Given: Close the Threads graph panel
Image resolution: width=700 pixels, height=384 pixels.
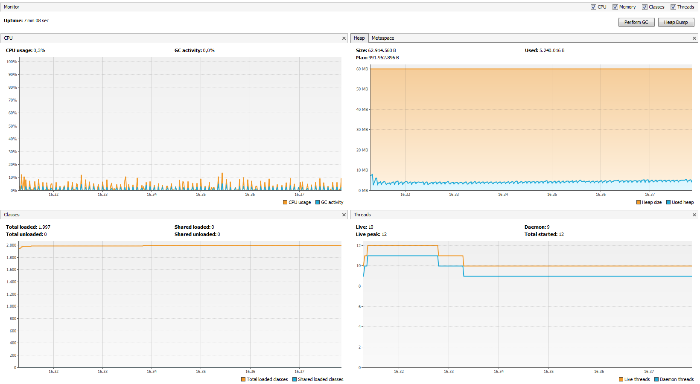Looking at the screenshot, I should 694,215.
